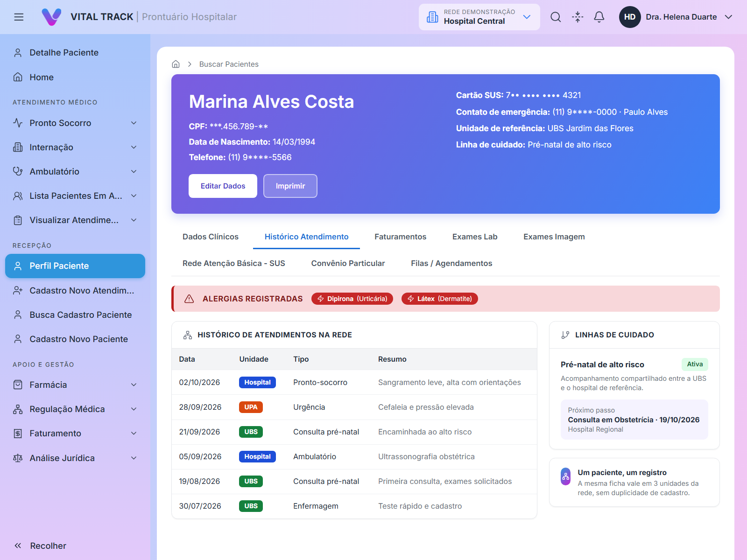Click the Resumo column header
The image size is (747, 560).
(392, 359)
